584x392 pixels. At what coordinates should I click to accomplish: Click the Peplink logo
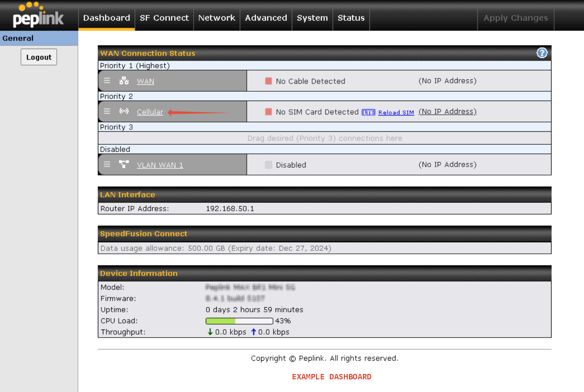(x=38, y=15)
